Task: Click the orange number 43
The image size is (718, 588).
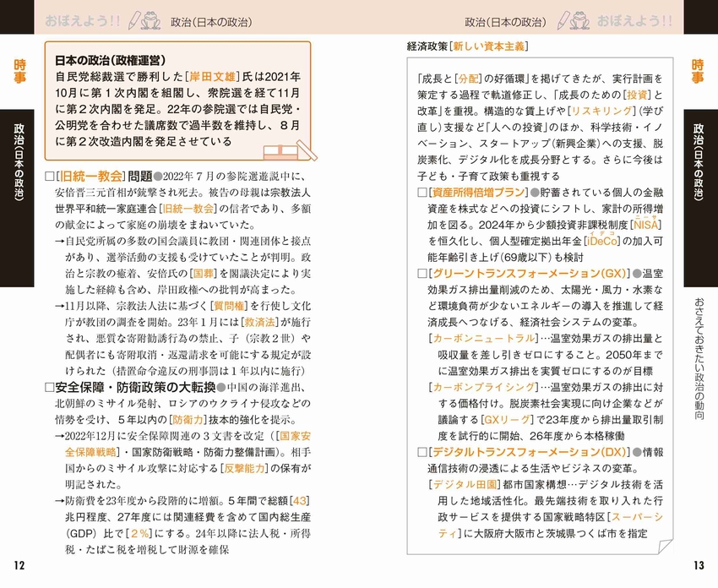Action: click(300, 501)
